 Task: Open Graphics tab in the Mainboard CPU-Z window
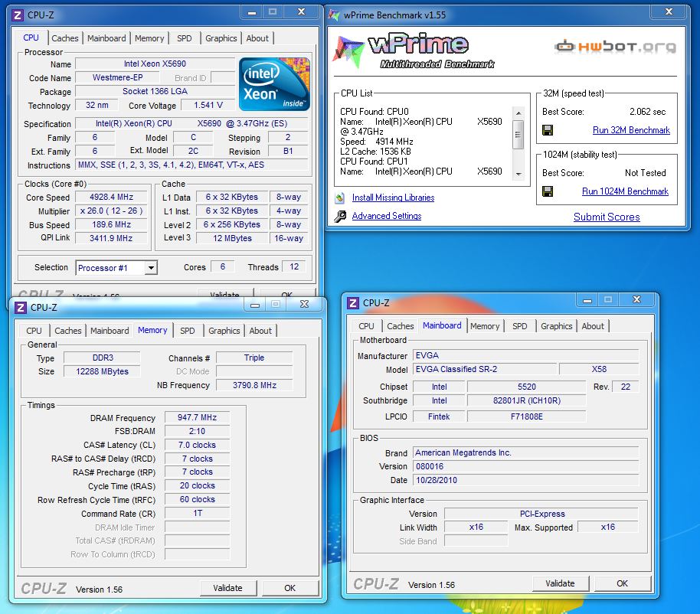click(x=556, y=326)
